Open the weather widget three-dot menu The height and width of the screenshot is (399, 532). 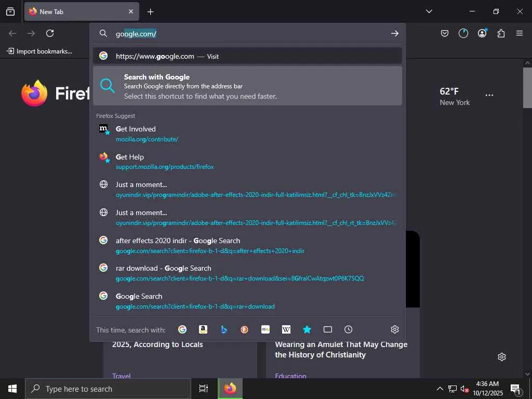(489, 95)
